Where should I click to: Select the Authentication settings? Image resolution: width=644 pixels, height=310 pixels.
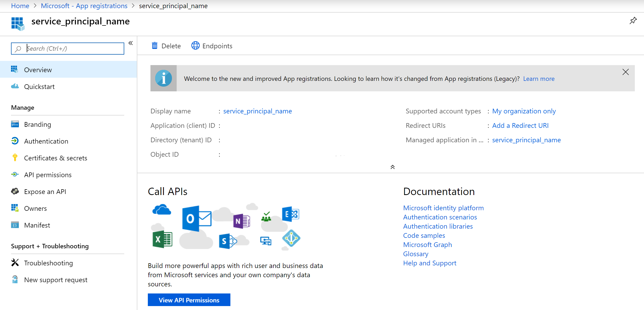tap(46, 141)
